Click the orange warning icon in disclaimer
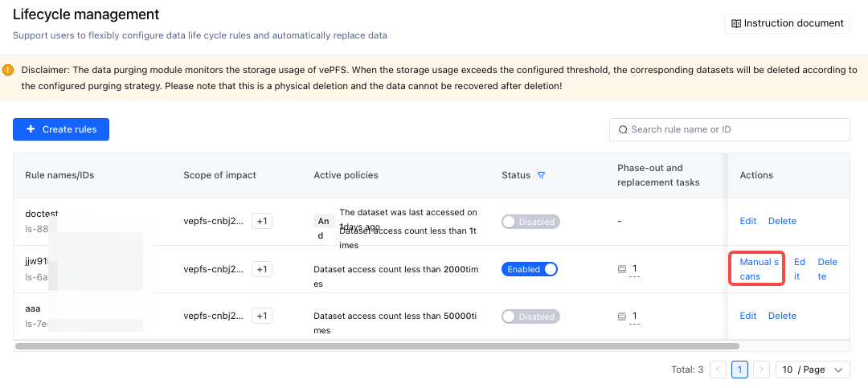 (8, 71)
